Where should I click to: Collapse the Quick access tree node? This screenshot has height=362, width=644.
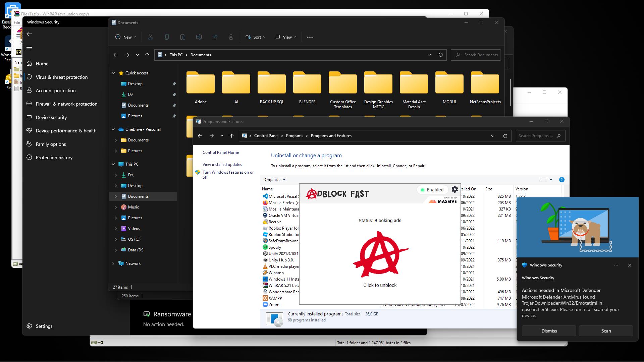(113, 73)
